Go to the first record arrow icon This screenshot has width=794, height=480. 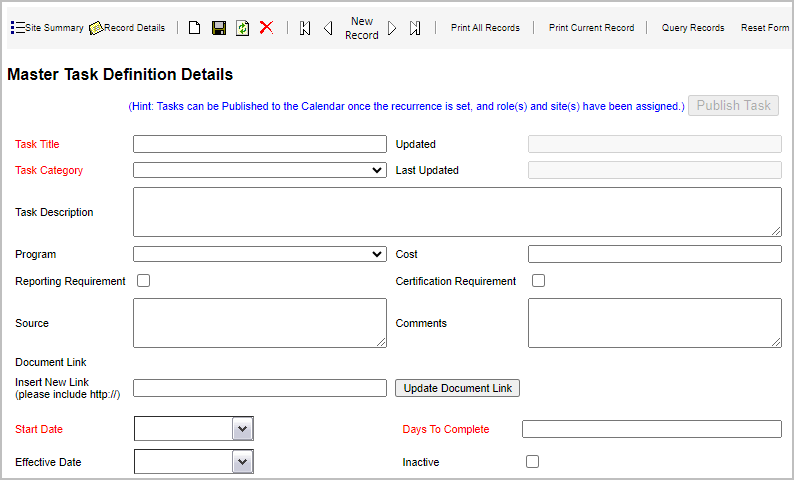(305, 28)
